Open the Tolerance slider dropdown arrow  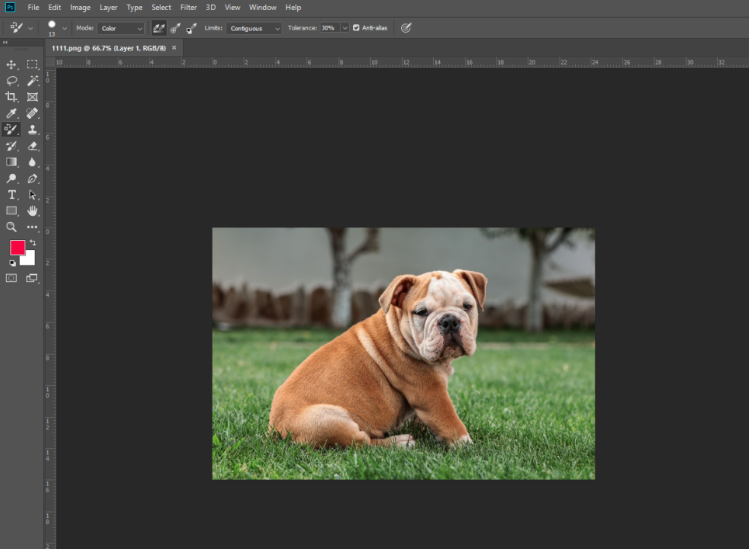tap(345, 28)
